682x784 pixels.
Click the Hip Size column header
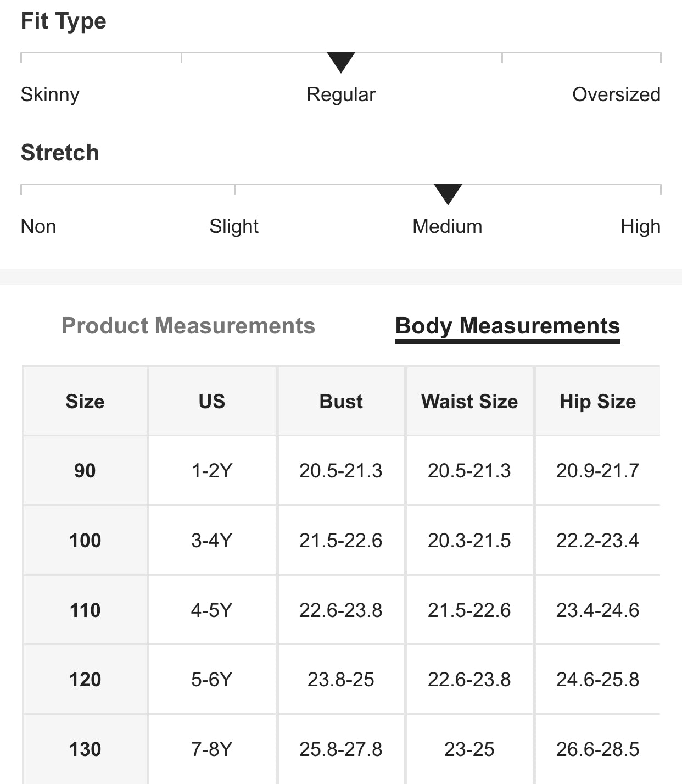tap(597, 402)
